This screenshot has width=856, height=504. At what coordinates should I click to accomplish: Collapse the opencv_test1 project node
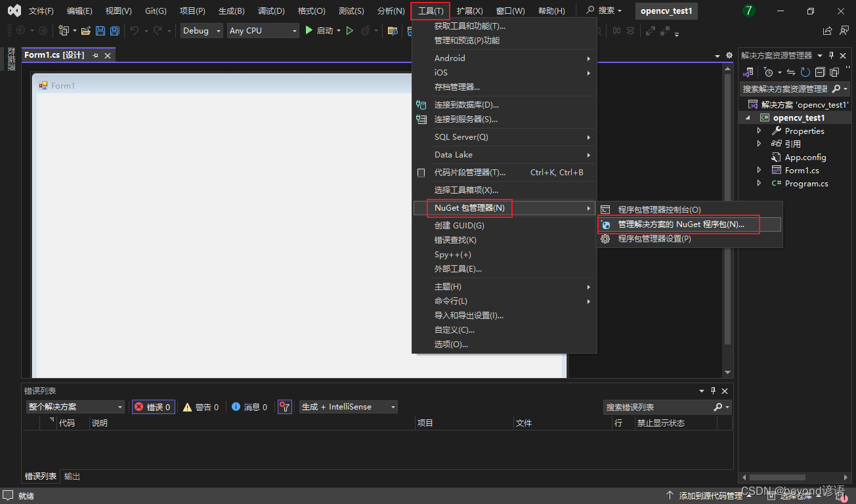747,118
